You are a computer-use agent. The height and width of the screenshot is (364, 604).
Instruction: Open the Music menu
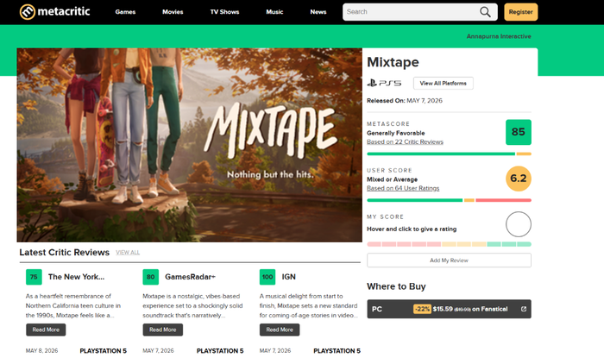pos(274,12)
